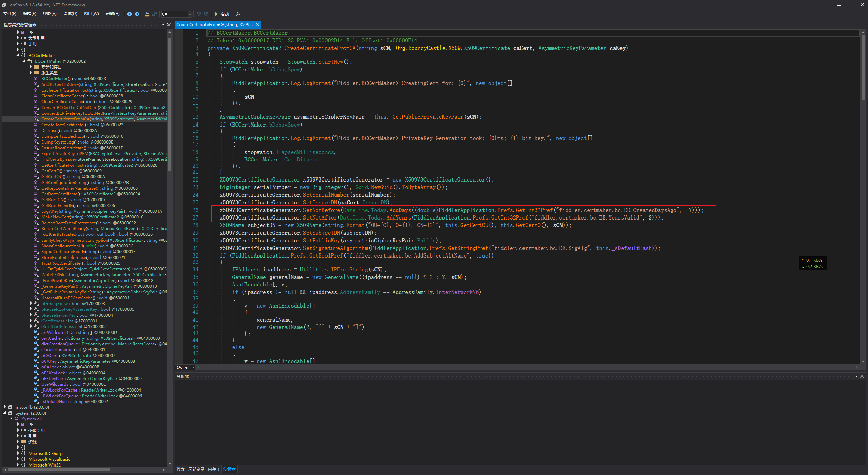
Task: Click the property icon beside bDebugSpew
Action: 36,303
